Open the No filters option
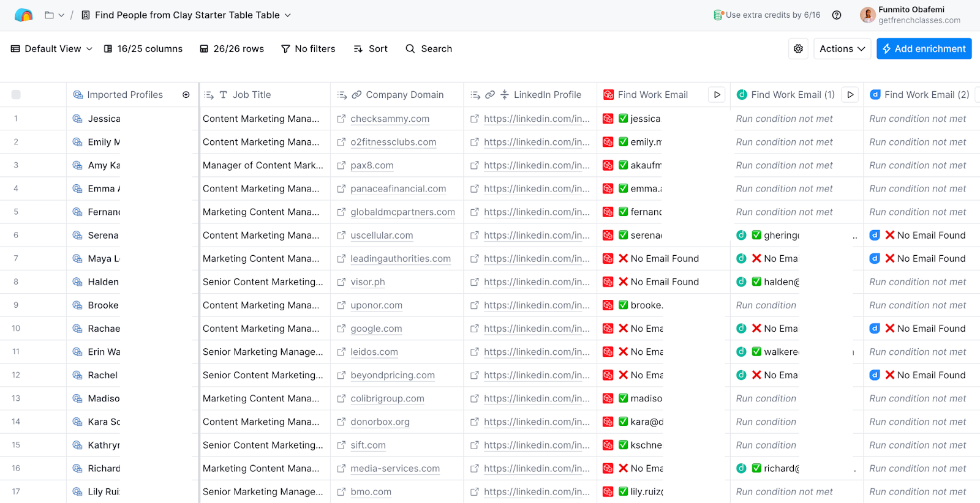Viewport: 980px width, 503px height. click(308, 49)
